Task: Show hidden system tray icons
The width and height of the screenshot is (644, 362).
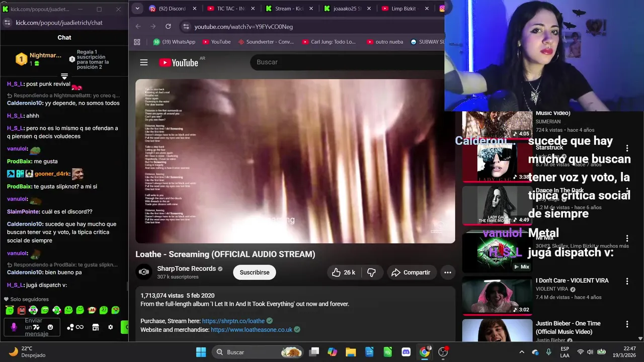Action: 522,352
